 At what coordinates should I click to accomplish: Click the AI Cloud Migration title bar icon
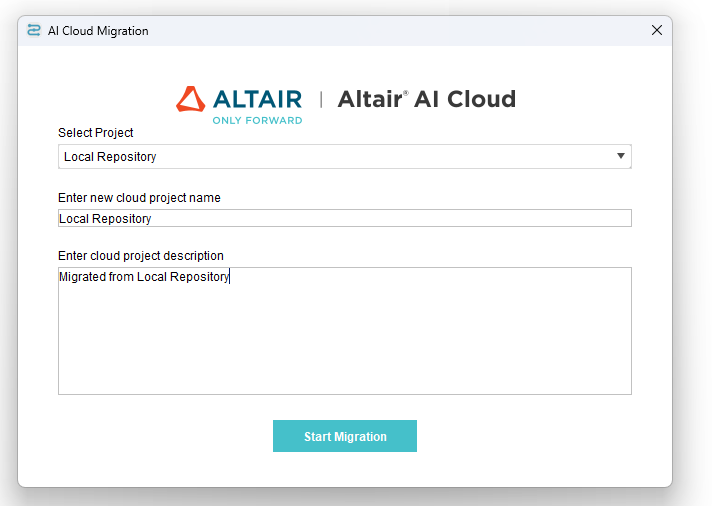pos(34,30)
